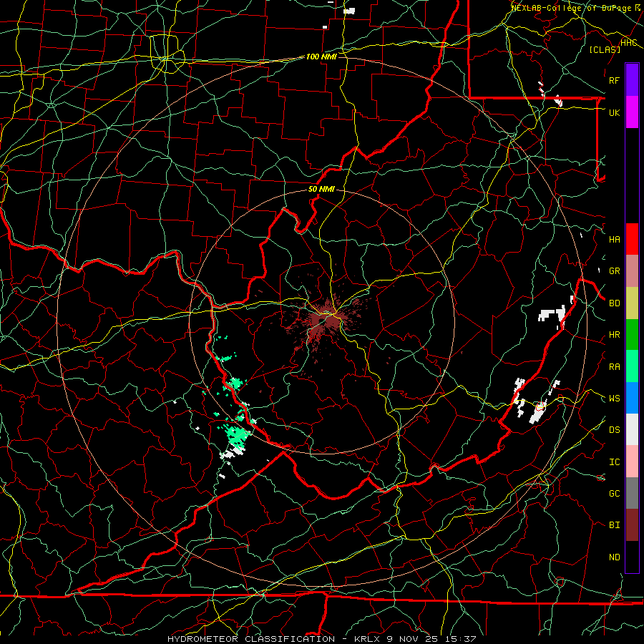
Task: Click the BI legend label text
Action: [x=615, y=525]
